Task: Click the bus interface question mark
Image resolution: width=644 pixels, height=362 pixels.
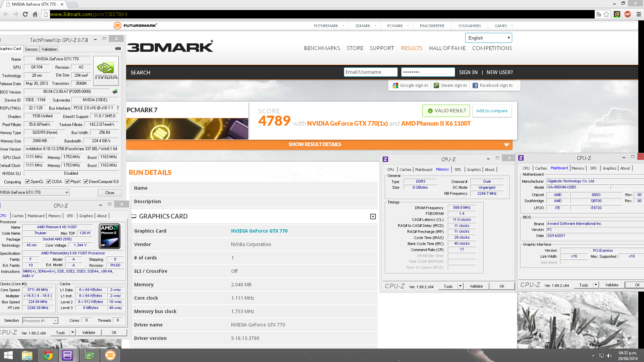Action: click(x=118, y=108)
